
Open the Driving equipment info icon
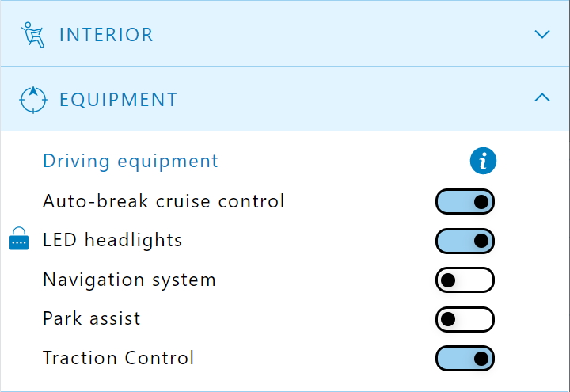pyautogui.click(x=482, y=162)
